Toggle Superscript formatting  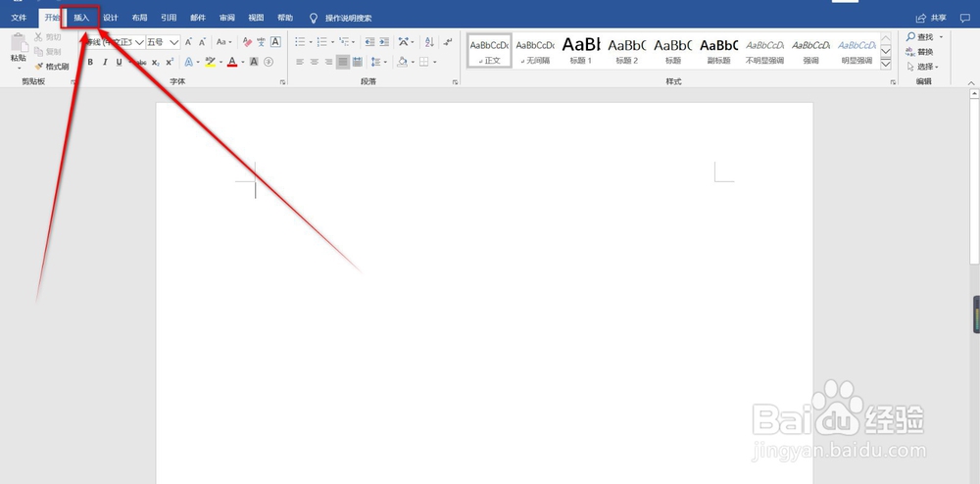[x=170, y=62]
